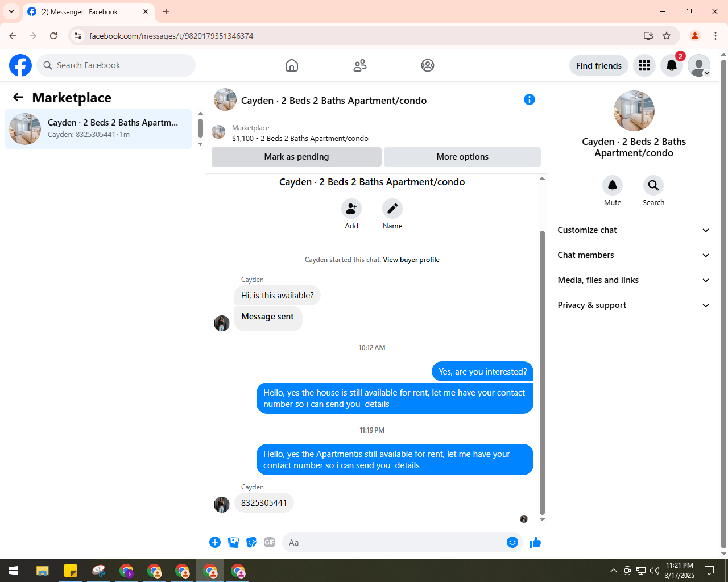
Task: Click the address bar URL
Action: point(171,36)
